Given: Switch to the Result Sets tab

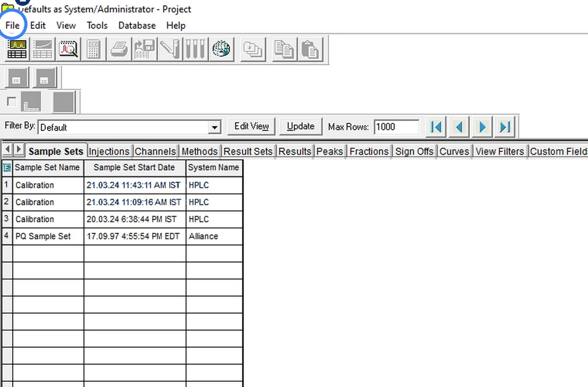Looking at the screenshot, I should [248, 151].
